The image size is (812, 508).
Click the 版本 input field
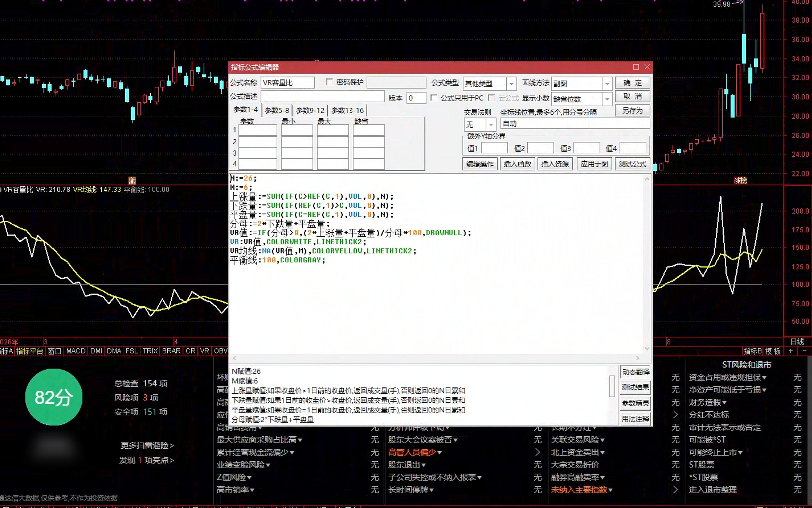(x=416, y=98)
